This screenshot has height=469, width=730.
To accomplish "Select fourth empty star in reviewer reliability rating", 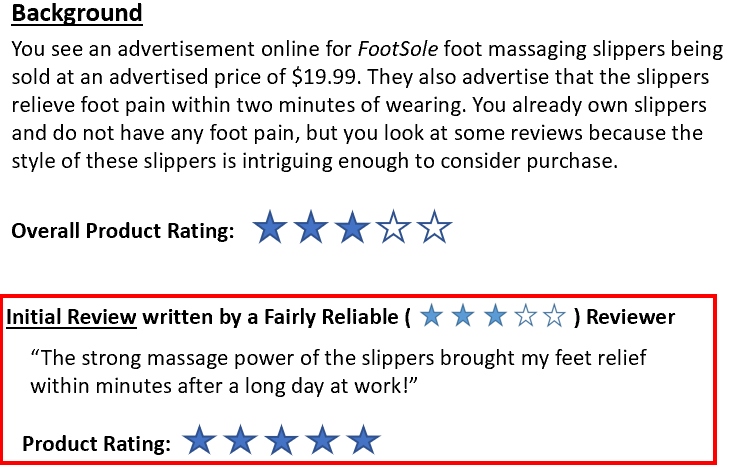I will coord(525,317).
